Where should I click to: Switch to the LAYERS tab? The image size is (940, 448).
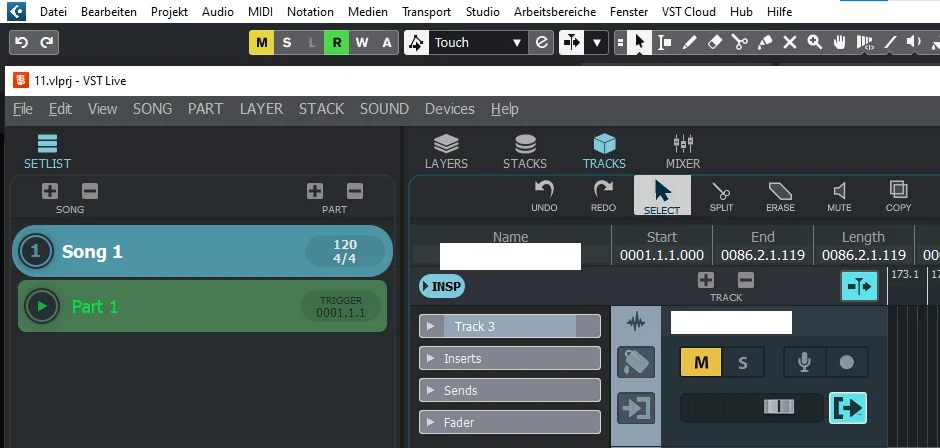446,152
